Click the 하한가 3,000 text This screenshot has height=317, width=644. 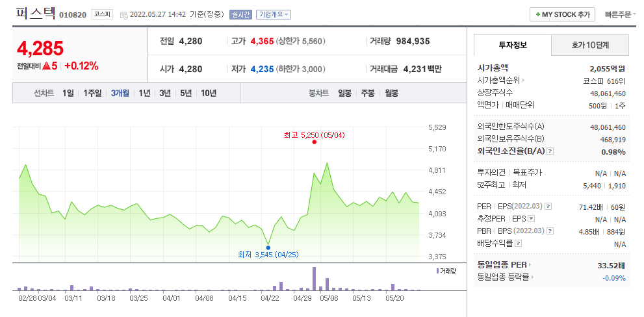point(301,69)
